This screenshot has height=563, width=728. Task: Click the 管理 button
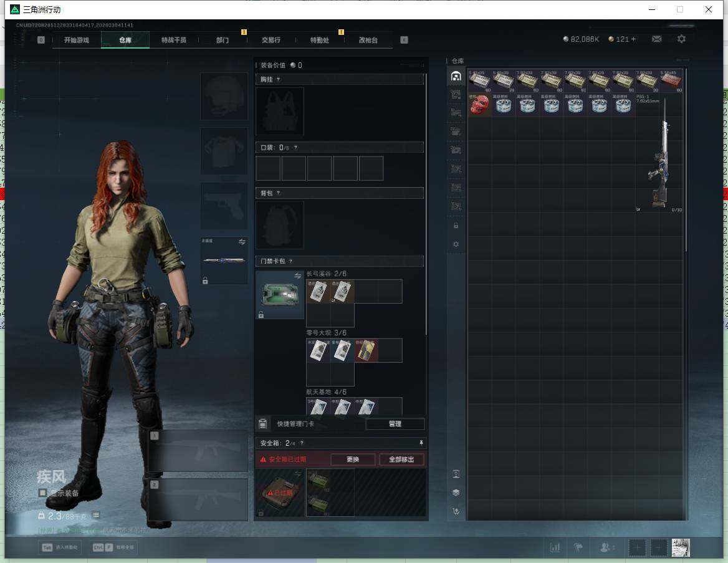[x=395, y=424]
